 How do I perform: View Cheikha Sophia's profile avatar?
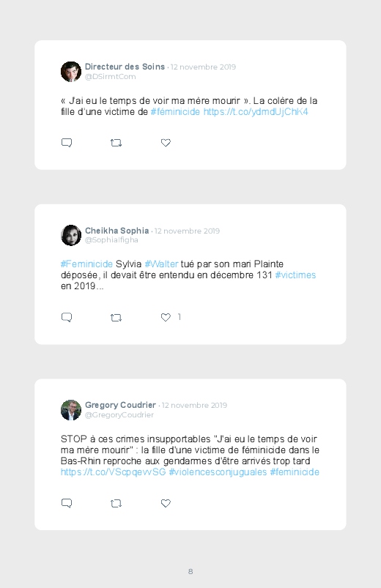pos(71,236)
